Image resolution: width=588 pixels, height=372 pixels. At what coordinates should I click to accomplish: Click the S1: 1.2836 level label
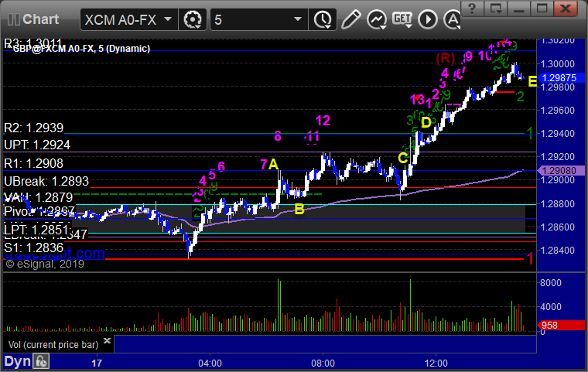tap(34, 248)
